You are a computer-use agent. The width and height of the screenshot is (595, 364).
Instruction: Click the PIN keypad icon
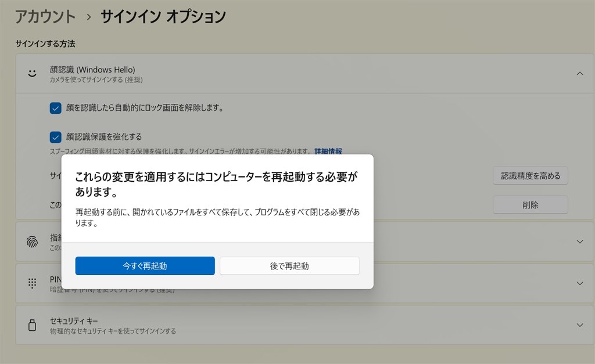point(33,283)
